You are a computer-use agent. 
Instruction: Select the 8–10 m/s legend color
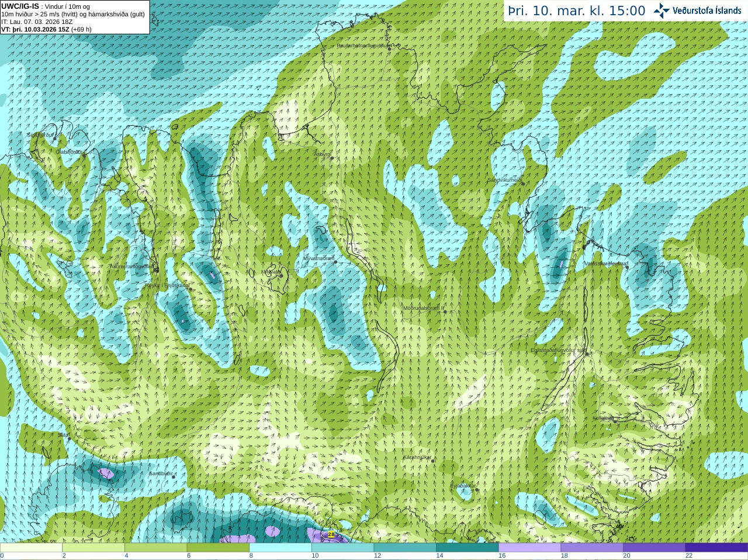(280, 548)
